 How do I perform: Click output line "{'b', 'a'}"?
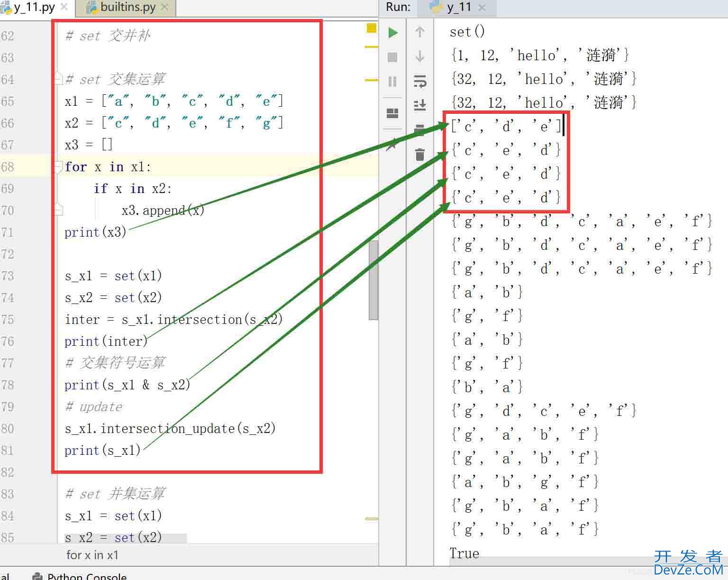[487, 387]
